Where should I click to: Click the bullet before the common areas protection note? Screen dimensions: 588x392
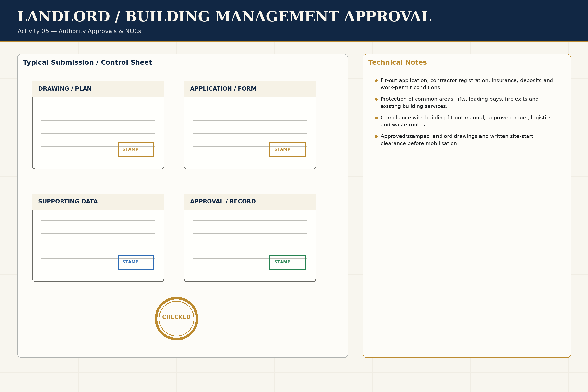pos(376,99)
